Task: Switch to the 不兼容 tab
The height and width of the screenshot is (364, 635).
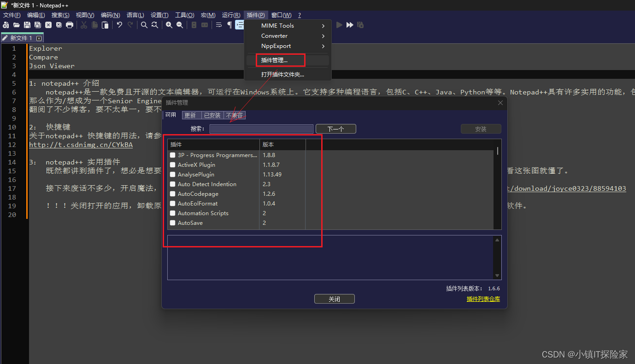Action: click(x=235, y=115)
